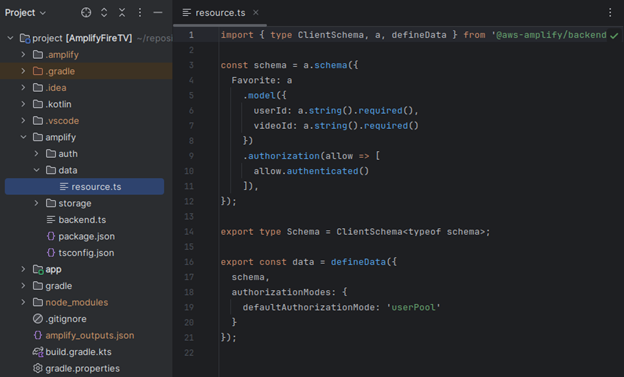
Task: Click the auth folder icon
Action: [51, 154]
